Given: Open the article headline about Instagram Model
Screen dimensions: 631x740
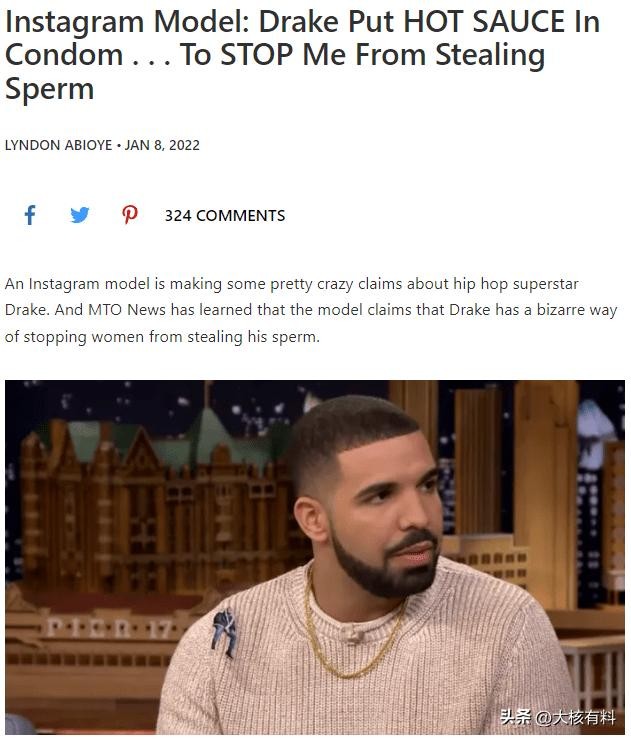Looking at the screenshot, I should pyautogui.click(x=302, y=55).
